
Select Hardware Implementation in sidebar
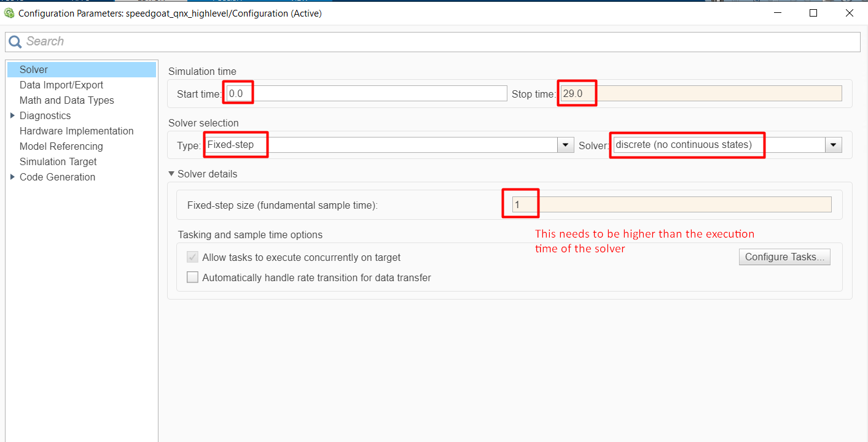(x=76, y=131)
